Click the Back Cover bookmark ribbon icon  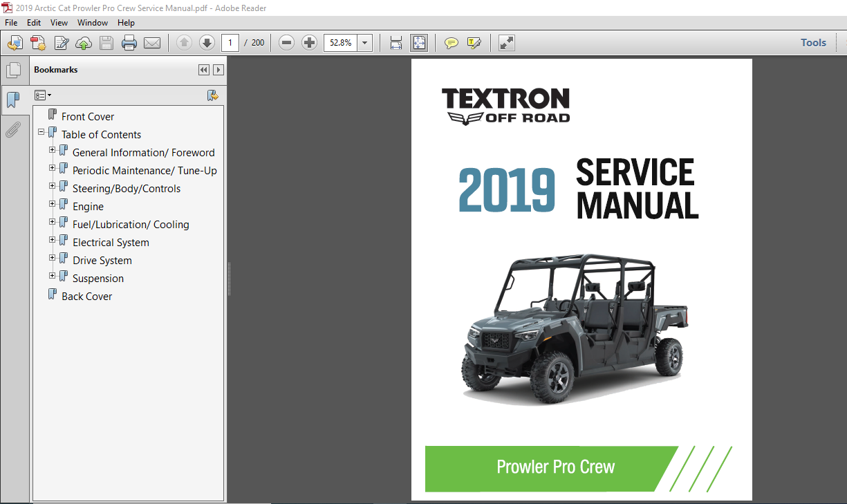(52, 295)
